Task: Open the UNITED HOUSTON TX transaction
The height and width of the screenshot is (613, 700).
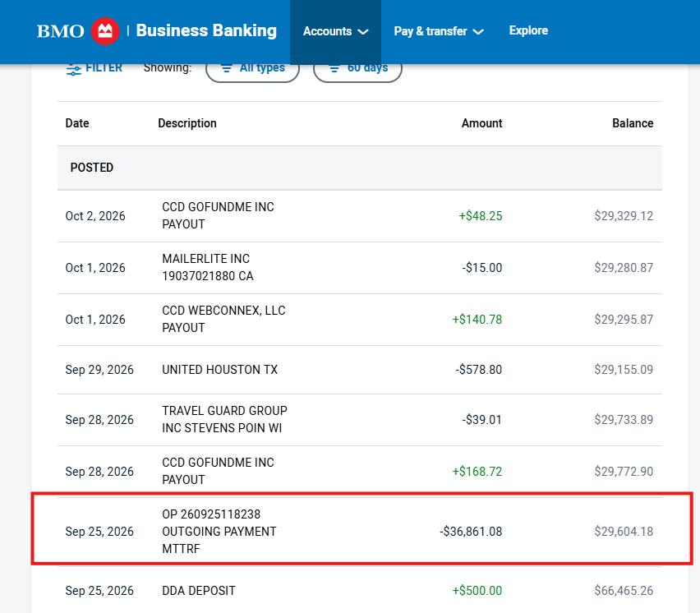Action: (x=360, y=370)
